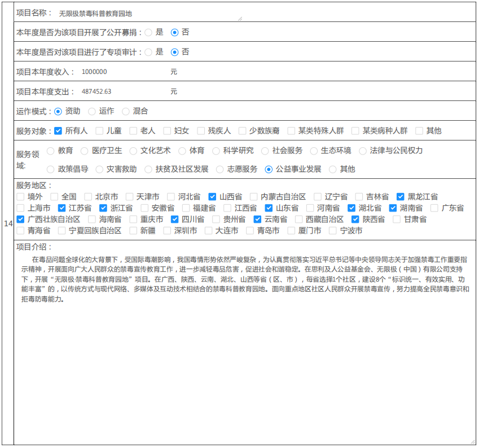
Task: Enable the 少数民族裔 checkbox
Action: pos(243,131)
